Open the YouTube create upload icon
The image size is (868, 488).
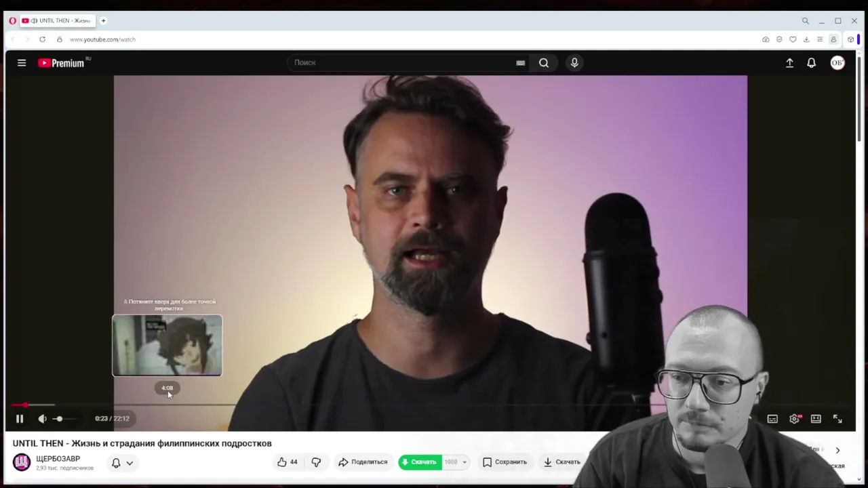pos(789,63)
